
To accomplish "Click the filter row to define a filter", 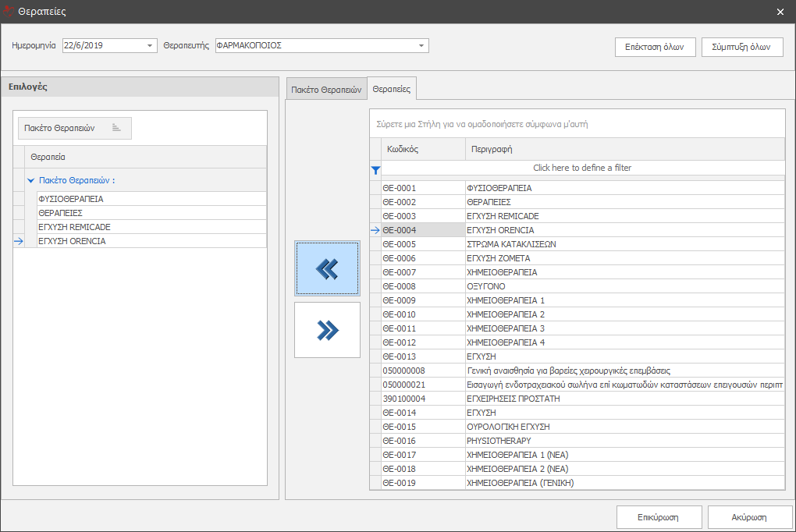I will pos(581,168).
